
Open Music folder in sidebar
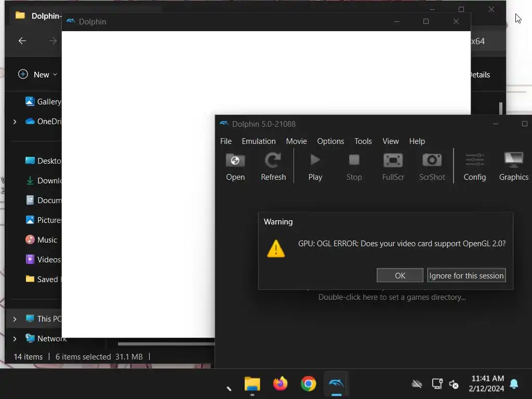click(42, 240)
